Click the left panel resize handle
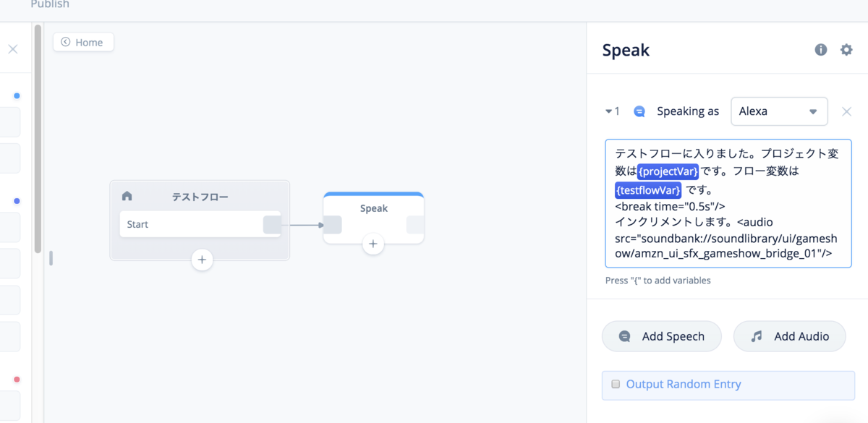Screen dimensions: 868x423 (x=51, y=258)
